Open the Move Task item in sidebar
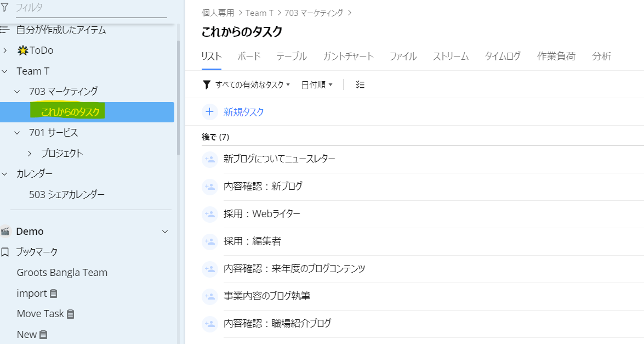 pos(40,314)
